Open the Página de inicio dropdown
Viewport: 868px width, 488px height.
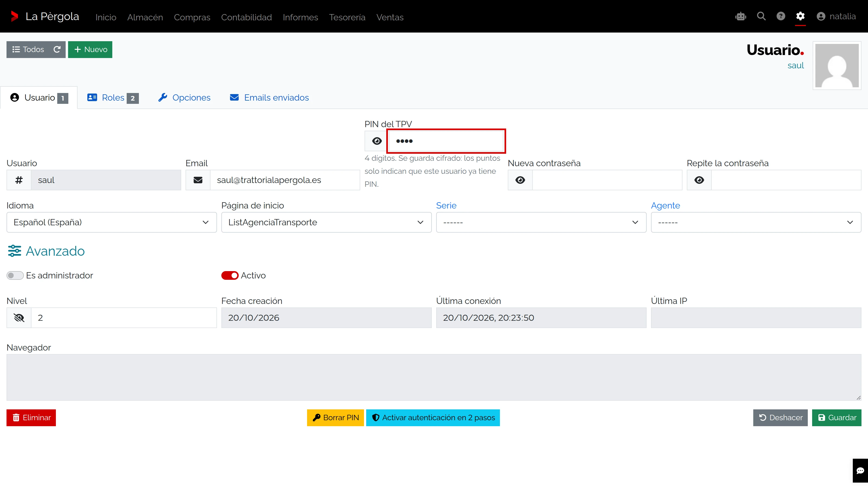click(326, 222)
